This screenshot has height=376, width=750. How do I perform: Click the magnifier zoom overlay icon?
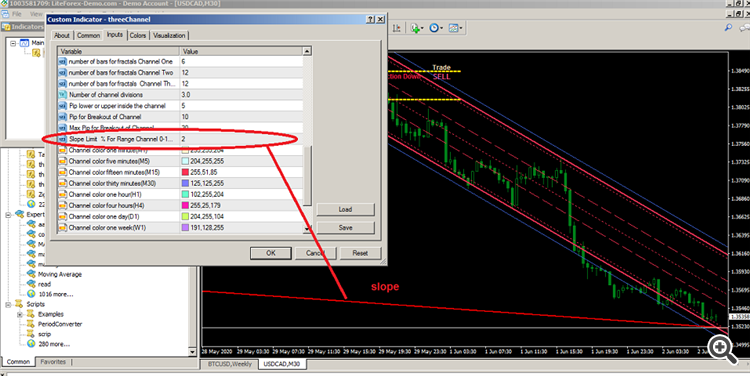coord(723,349)
